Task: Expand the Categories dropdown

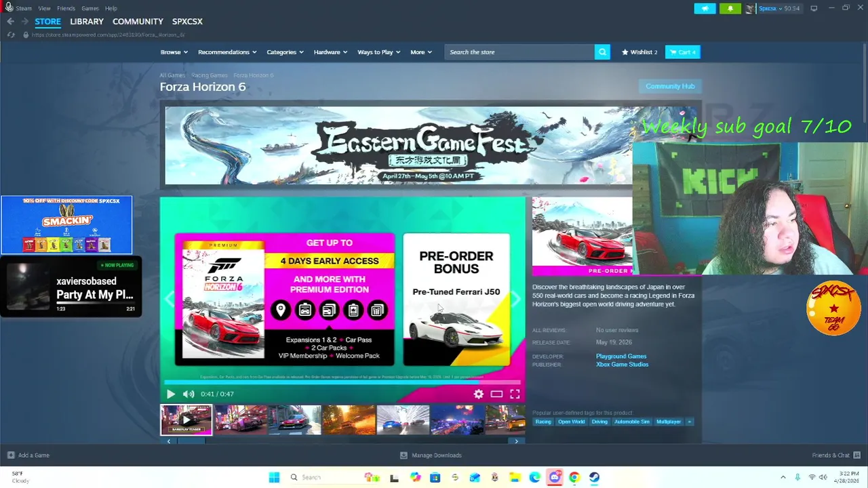Action: tap(285, 52)
